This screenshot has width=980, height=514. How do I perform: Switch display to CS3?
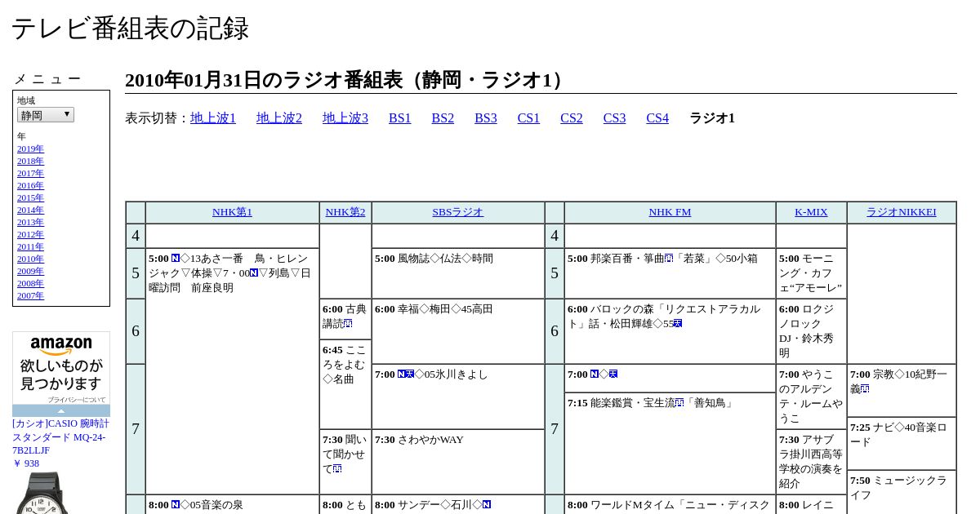(x=614, y=118)
